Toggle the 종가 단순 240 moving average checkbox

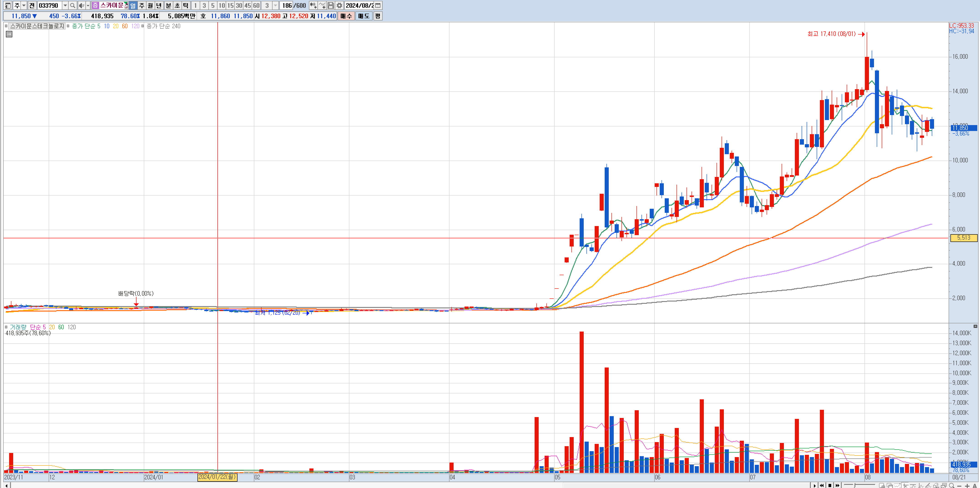tap(143, 26)
